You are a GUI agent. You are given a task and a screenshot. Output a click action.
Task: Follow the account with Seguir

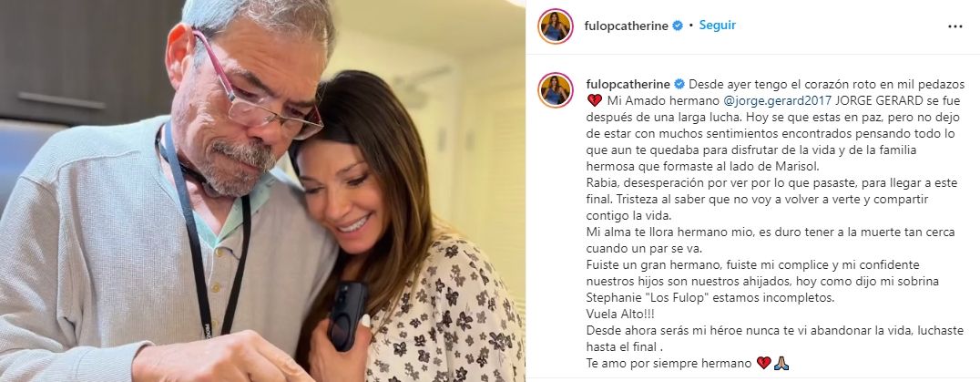[x=717, y=26]
